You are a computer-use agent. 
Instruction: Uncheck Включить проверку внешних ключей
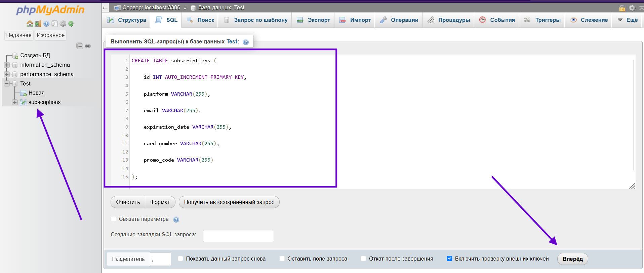tap(449, 259)
